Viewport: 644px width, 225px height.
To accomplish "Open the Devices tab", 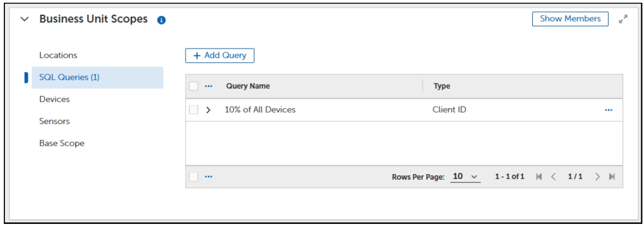I will point(55,99).
